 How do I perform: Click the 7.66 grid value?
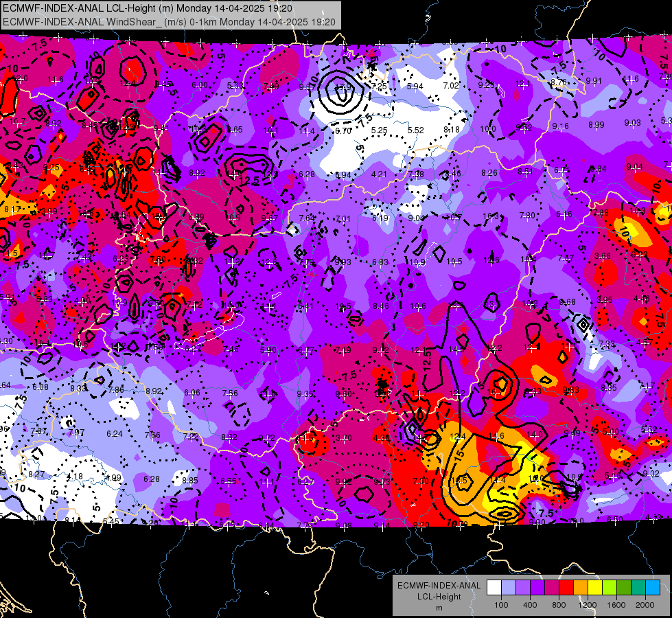click(x=152, y=435)
